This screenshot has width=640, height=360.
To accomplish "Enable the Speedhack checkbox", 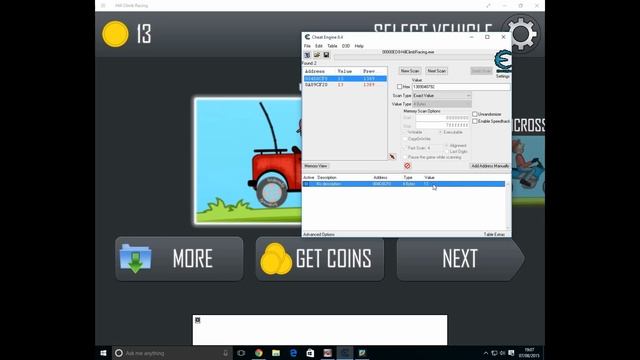I will 475,121.
